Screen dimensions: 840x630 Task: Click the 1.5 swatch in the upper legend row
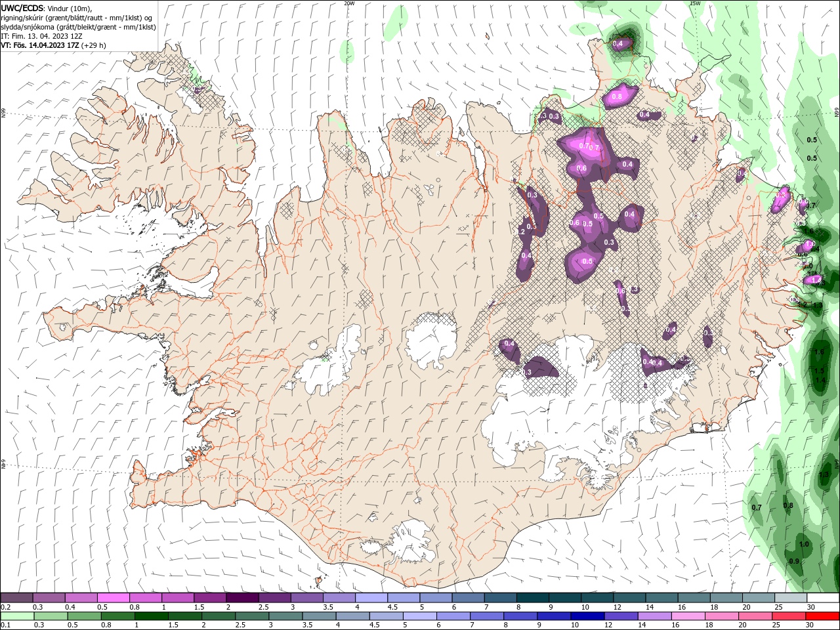click(x=209, y=598)
